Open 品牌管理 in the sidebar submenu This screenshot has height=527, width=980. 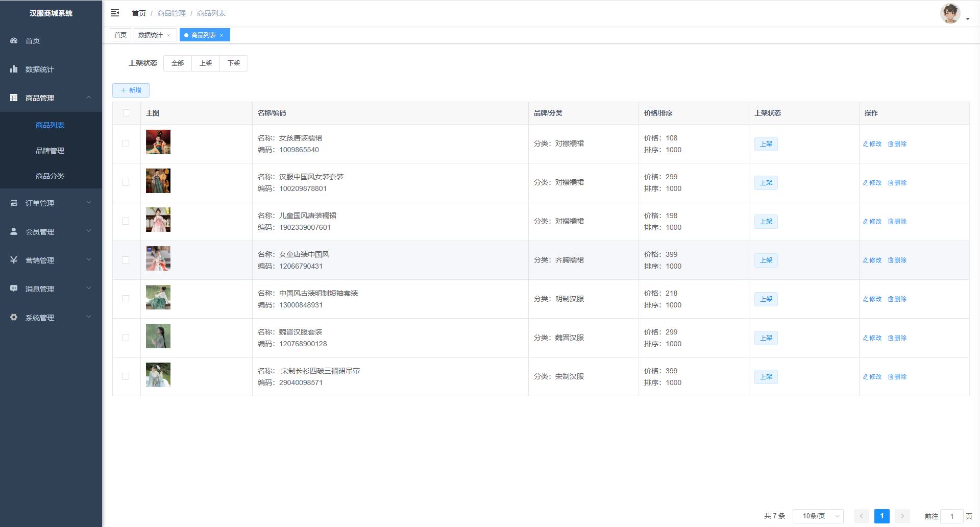(50, 151)
